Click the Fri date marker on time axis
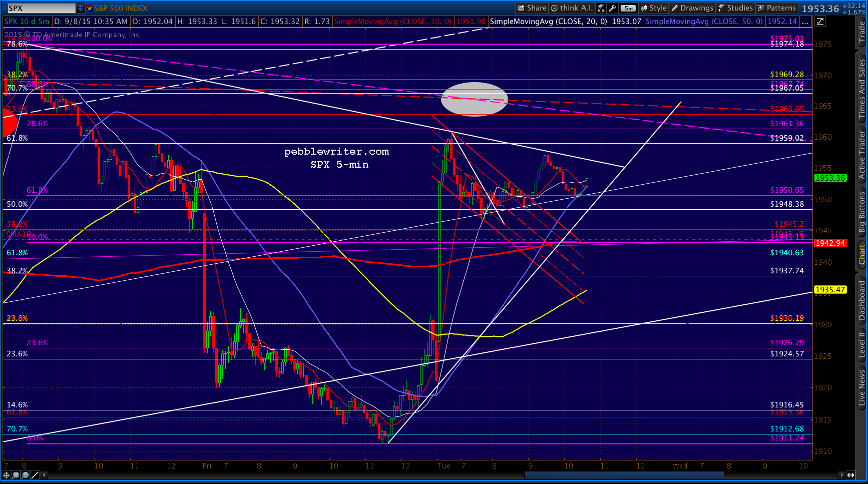 pos(207,466)
